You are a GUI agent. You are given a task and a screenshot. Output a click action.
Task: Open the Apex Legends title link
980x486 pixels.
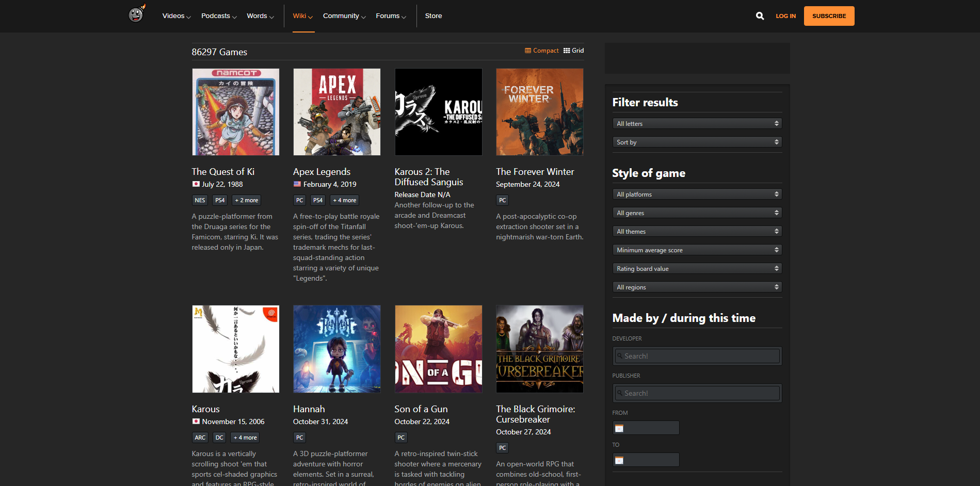pos(322,172)
